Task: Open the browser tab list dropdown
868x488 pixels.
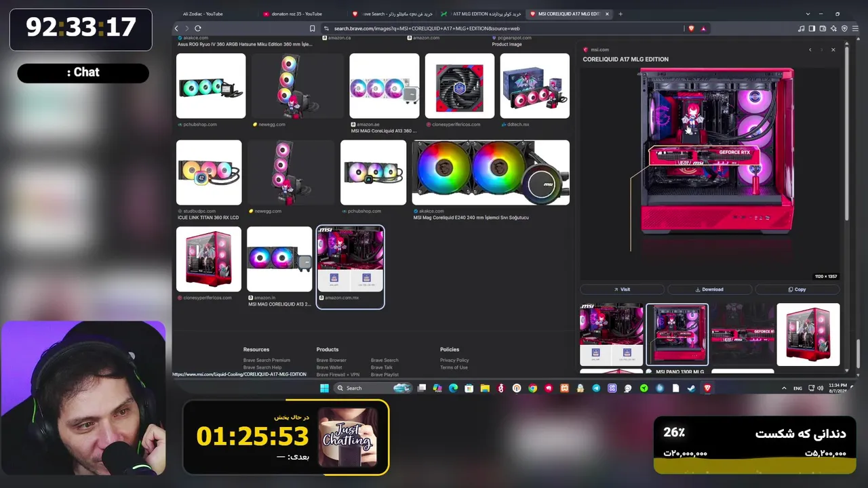Action: [808, 14]
